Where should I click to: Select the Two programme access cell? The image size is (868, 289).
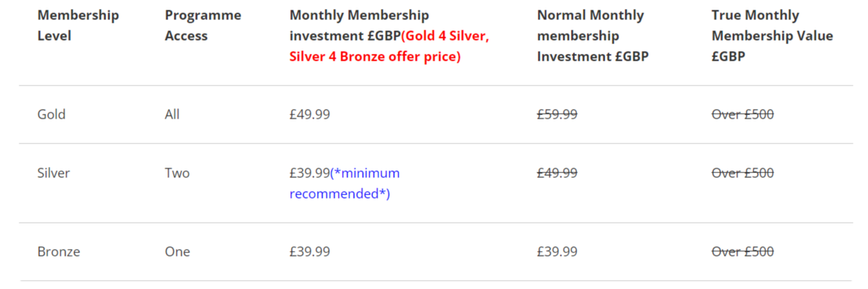click(x=177, y=173)
